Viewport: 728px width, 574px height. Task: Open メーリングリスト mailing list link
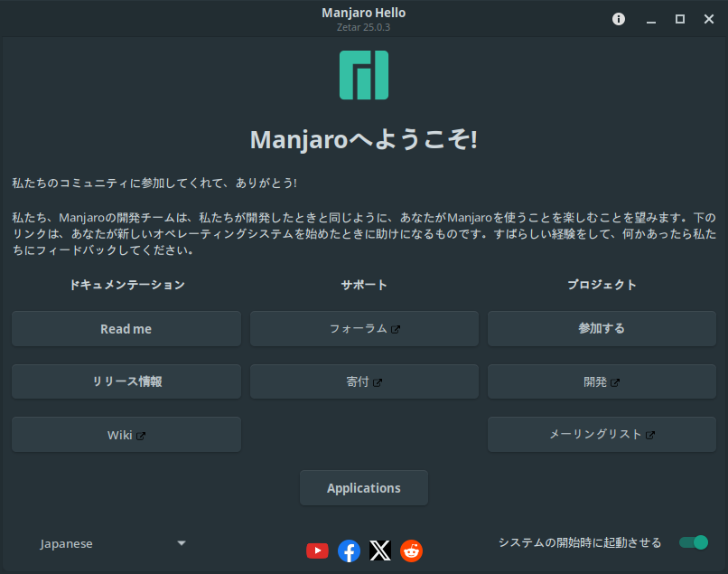[x=602, y=435]
